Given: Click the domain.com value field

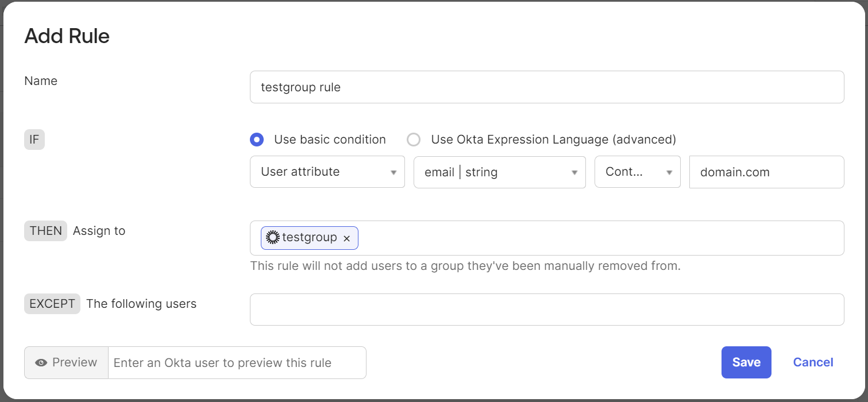Looking at the screenshot, I should tap(766, 172).
